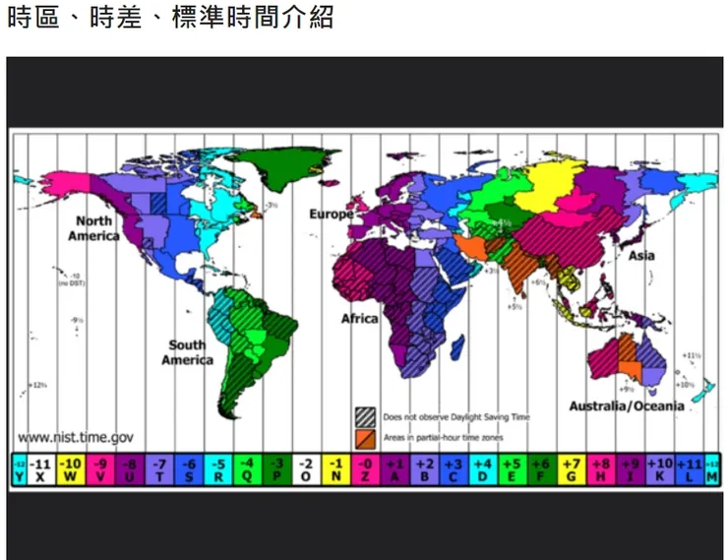Select the -6 S blue zone cell

point(189,469)
